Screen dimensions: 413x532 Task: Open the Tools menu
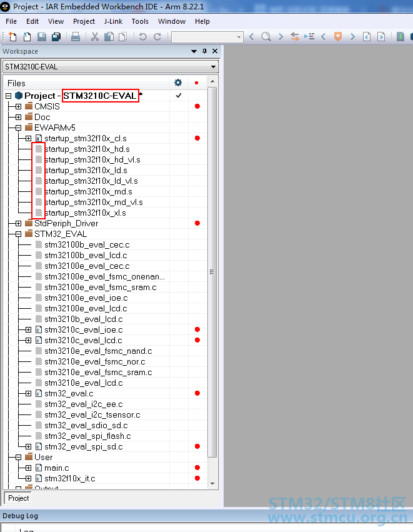click(x=140, y=21)
